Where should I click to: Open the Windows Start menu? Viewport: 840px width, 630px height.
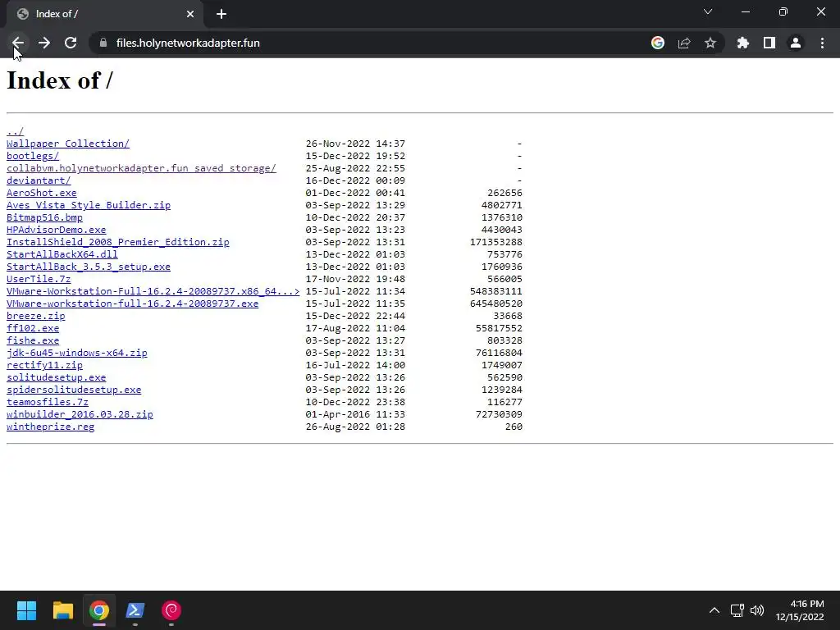tap(26, 610)
